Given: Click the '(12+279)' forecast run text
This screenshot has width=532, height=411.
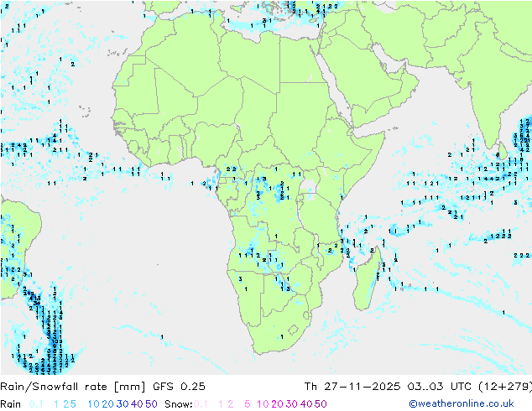Looking at the screenshot, I should tap(505, 387).
